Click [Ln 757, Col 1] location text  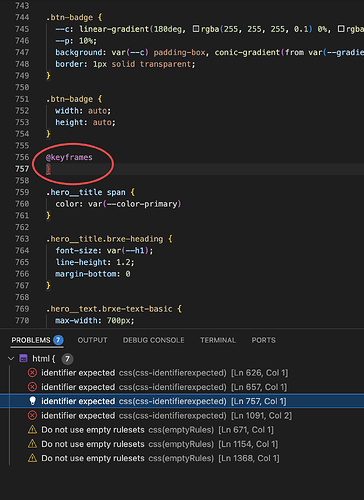(259, 401)
